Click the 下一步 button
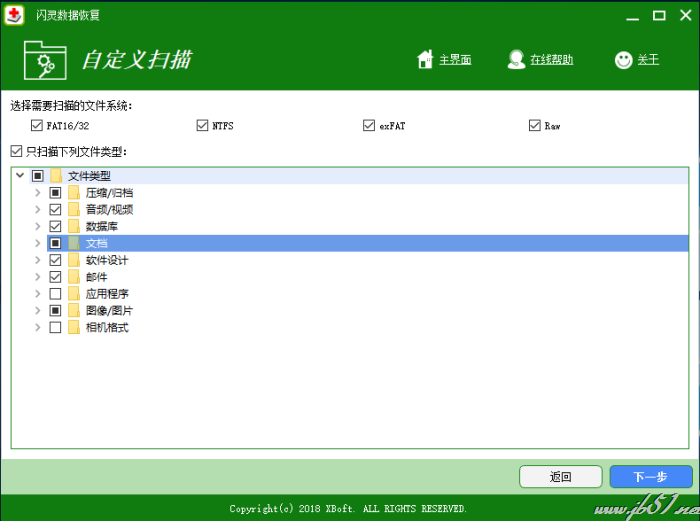 [x=650, y=477]
